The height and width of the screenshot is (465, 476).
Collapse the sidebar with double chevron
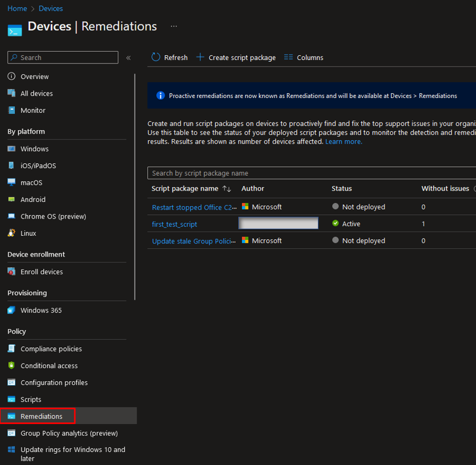[x=128, y=58]
